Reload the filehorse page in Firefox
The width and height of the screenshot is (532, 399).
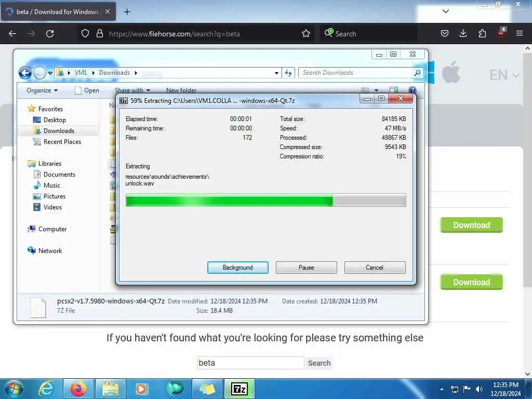coord(50,34)
